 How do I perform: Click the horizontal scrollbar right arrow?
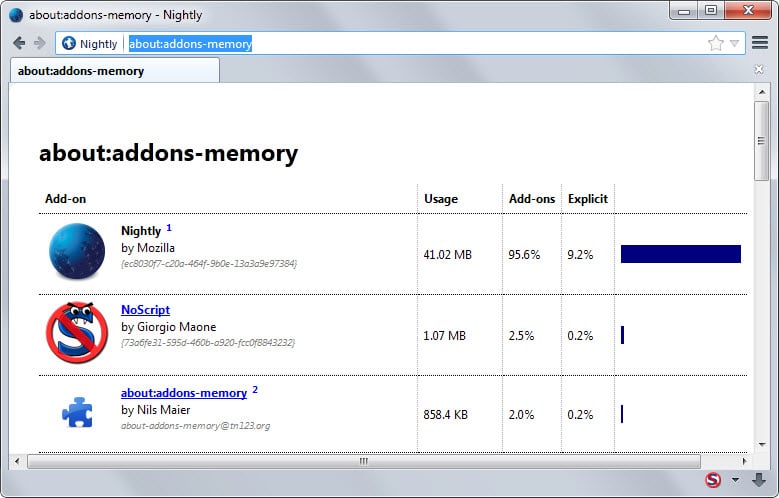coord(743,461)
